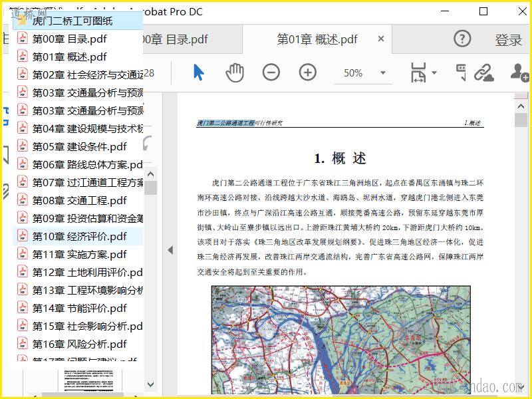
Task: Open 第10章 经济评价.pdf in the file list
Action: [x=79, y=236]
